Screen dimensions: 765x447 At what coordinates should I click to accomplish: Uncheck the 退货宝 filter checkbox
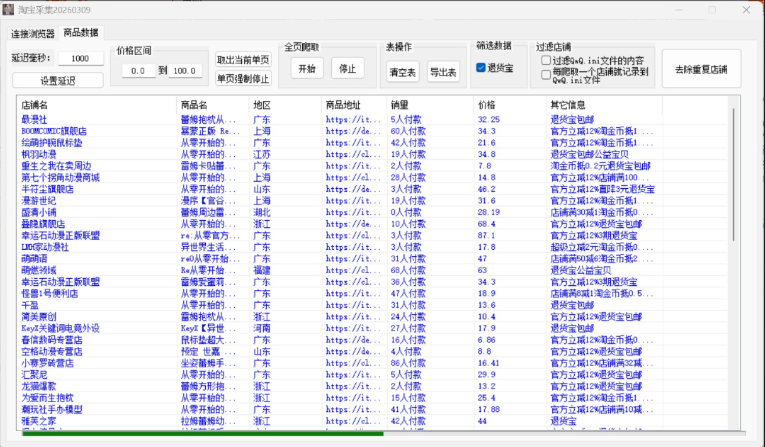click(x=481, y=68)
